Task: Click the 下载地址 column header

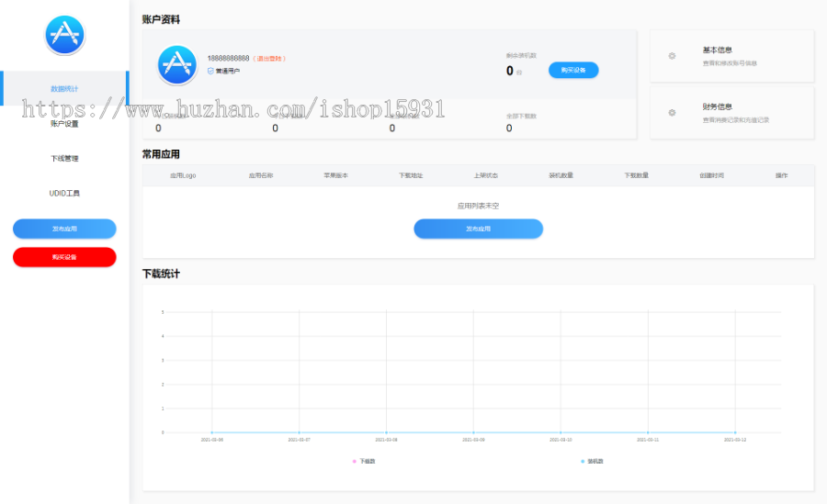Action: (411, 175)
